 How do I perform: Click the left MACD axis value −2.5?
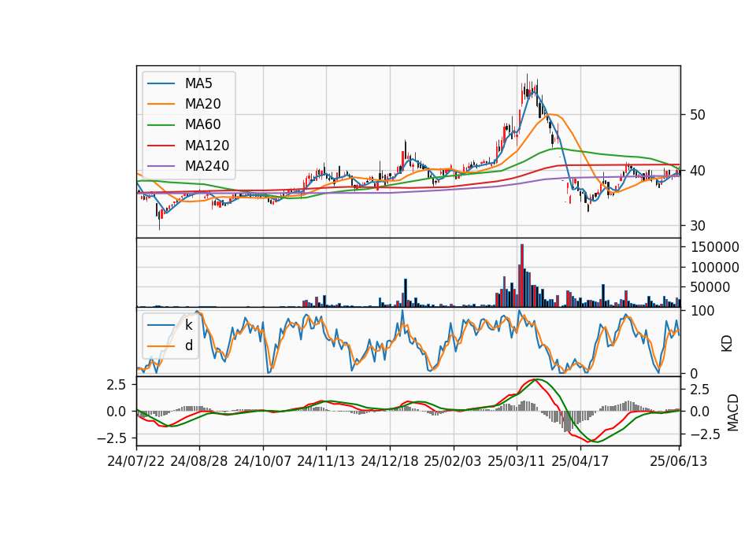coord(111,438)
